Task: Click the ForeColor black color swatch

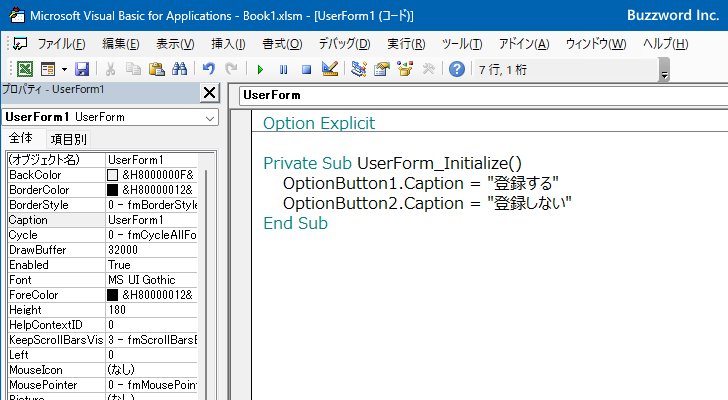Action: click(112, 295)
